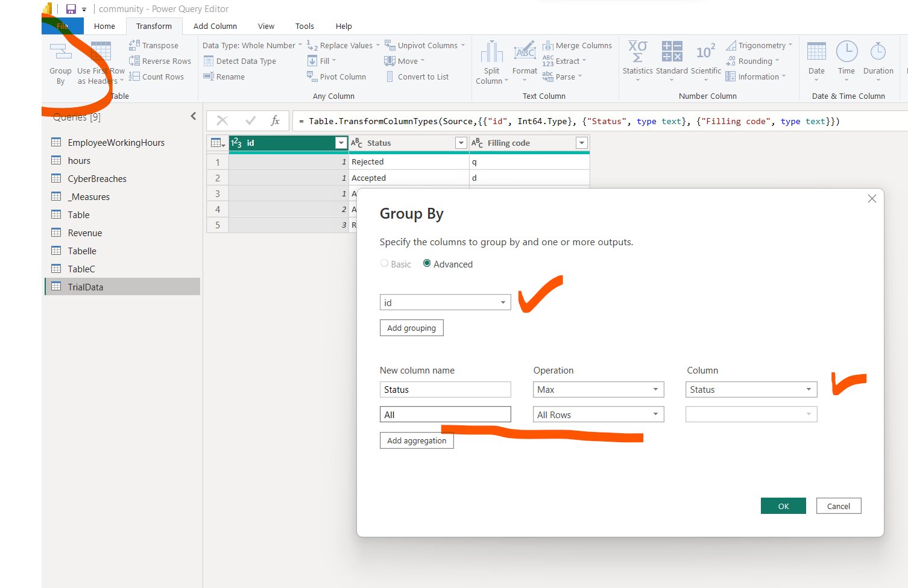Cancel the Group By dialog
The height and width of the screenshot is (588, 908).
click(x=838, y=506)
